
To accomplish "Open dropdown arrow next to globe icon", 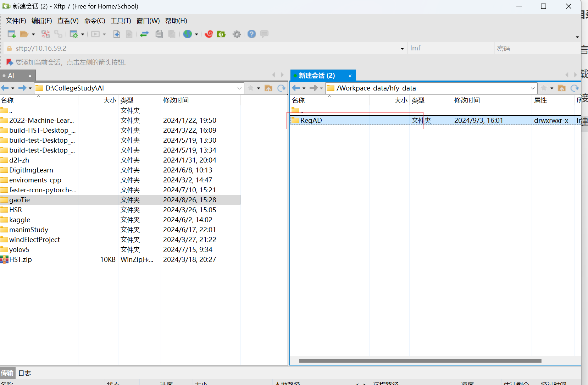I will (196, 34).
